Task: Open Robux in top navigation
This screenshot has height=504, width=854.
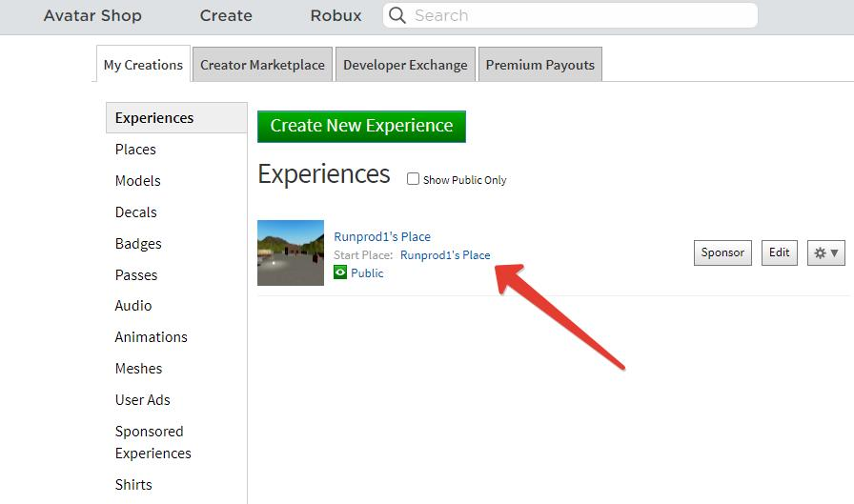Action: 335,15
